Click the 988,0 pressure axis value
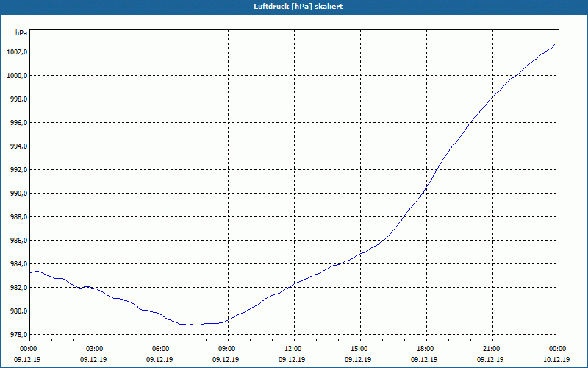588x368 pixels. (x=19, y=217)
